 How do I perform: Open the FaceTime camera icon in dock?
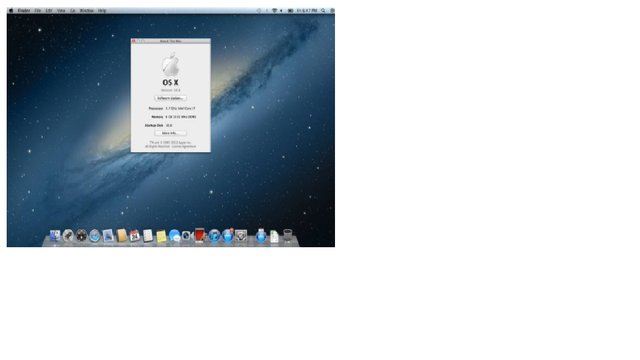187,236
